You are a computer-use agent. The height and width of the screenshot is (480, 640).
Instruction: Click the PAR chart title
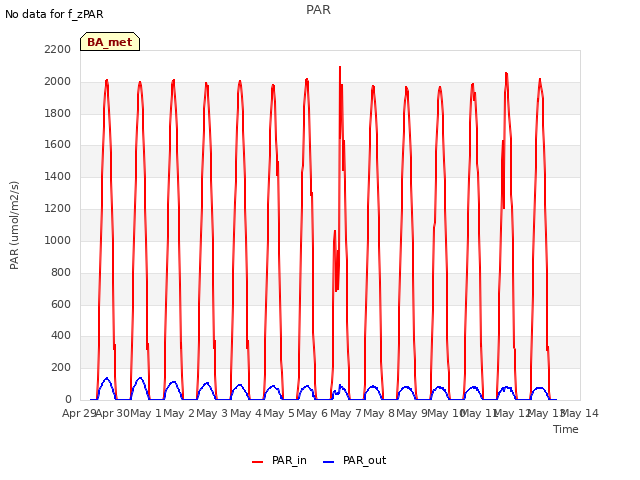click(x=318, y=10)
